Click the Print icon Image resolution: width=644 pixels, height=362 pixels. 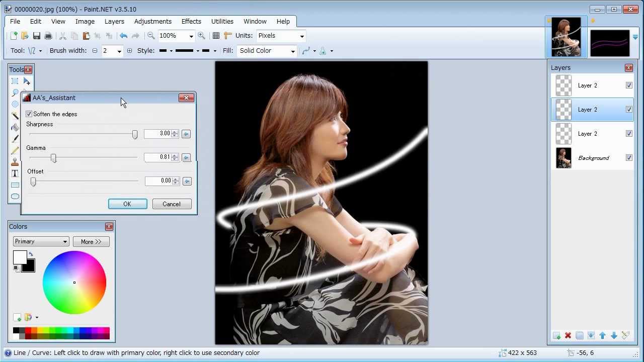coord(48,36)
